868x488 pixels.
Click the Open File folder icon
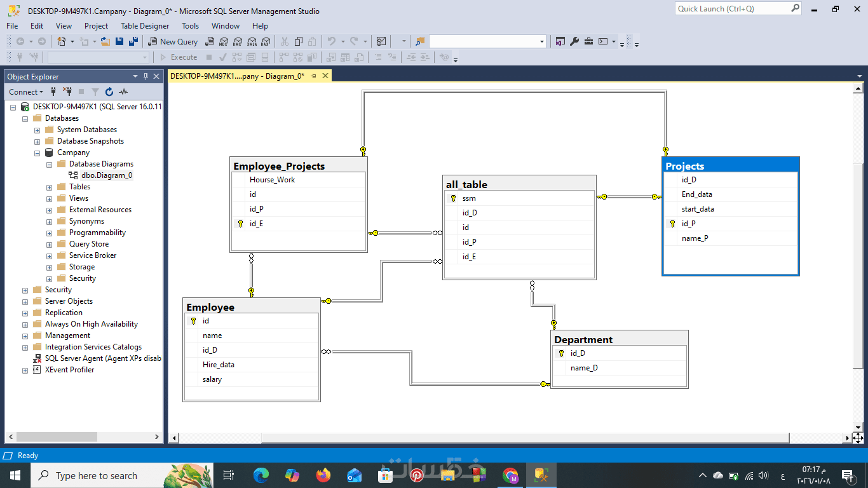click(105, 41)
